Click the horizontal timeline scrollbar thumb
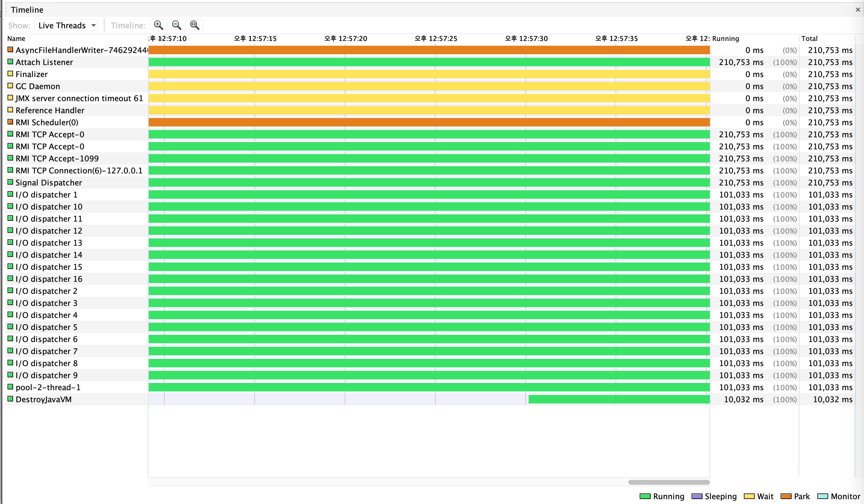This screenshot has height=504, width=864. tap(669, 482)
